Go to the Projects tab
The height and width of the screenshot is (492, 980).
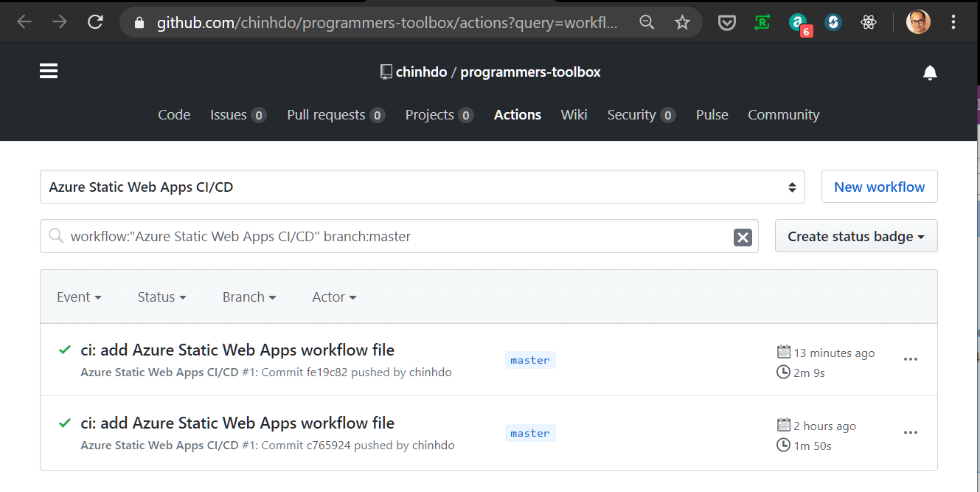439,114
